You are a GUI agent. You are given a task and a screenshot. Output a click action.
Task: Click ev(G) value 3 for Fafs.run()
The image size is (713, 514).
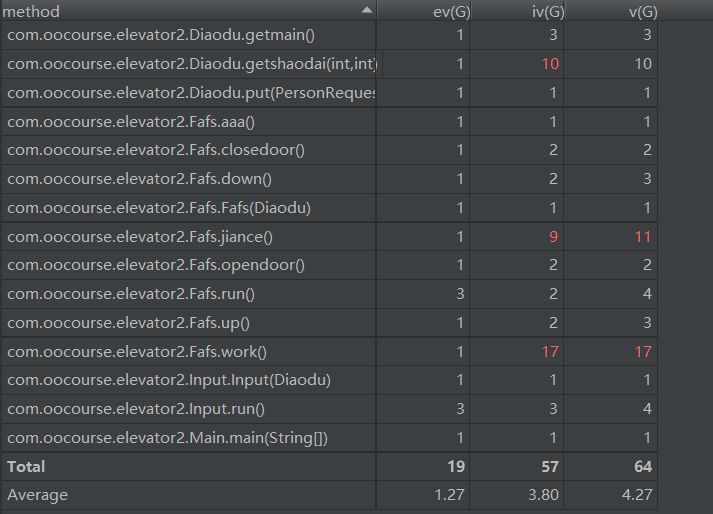click(460, 294)
